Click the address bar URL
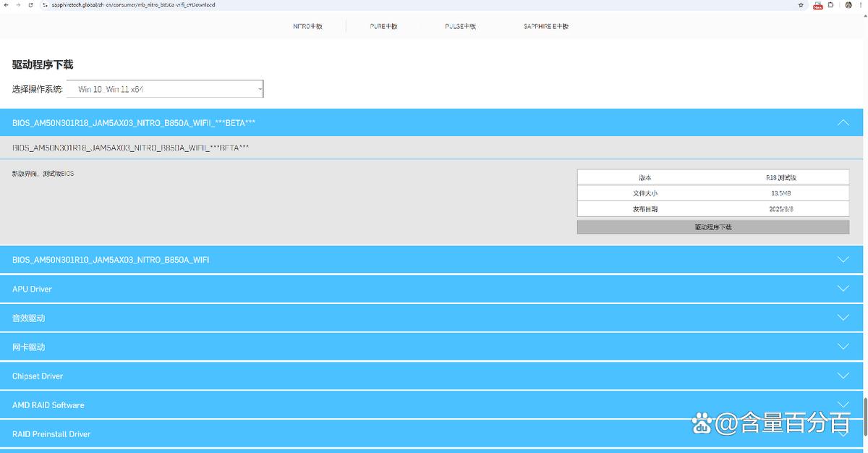This screenshot has height=453, width=868. [x=133, y=4]
